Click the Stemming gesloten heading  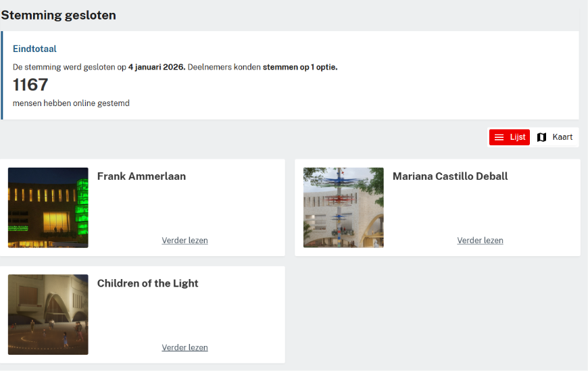(x=59, y=16)
